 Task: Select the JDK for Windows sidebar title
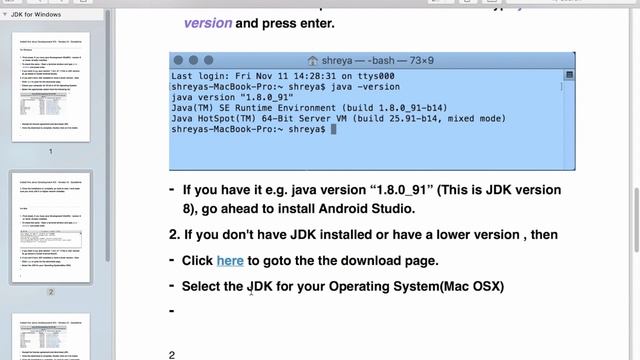coord(36,14)
